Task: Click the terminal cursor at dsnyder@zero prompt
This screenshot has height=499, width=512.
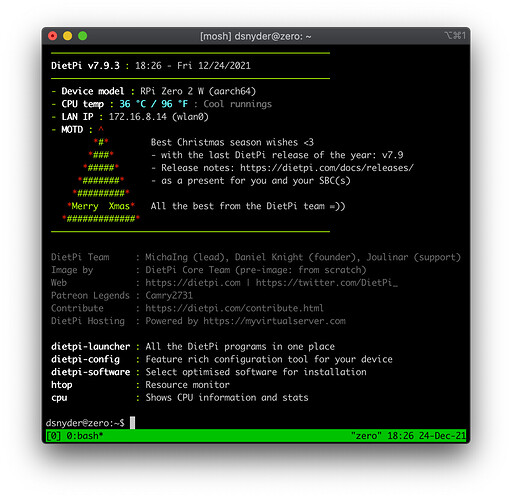Action: click(132, 423)
